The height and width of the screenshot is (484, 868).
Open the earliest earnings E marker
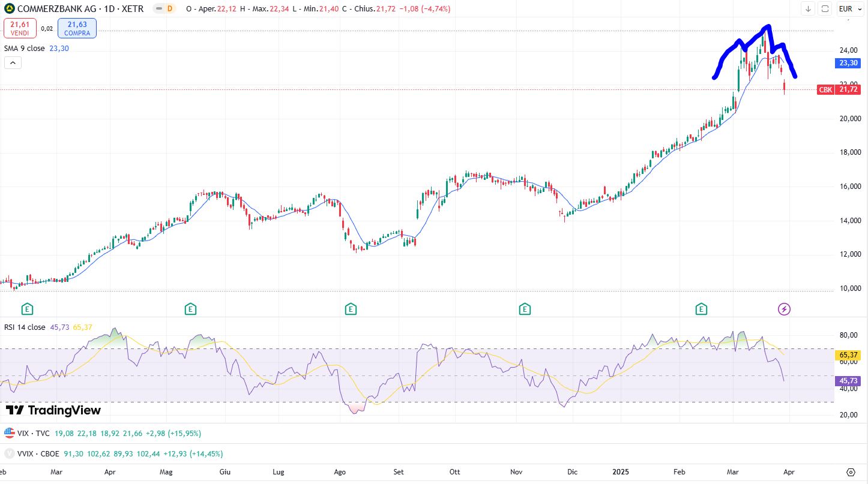click(27, 309)
